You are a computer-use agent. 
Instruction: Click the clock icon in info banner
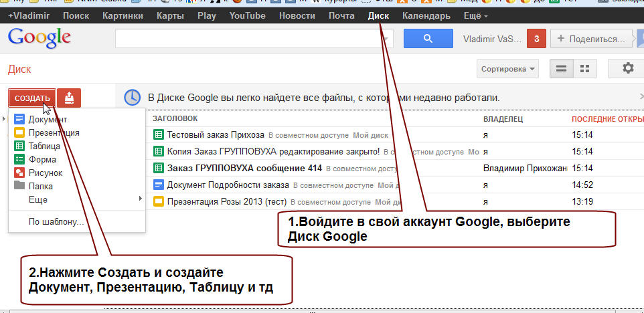click(133, 98)
